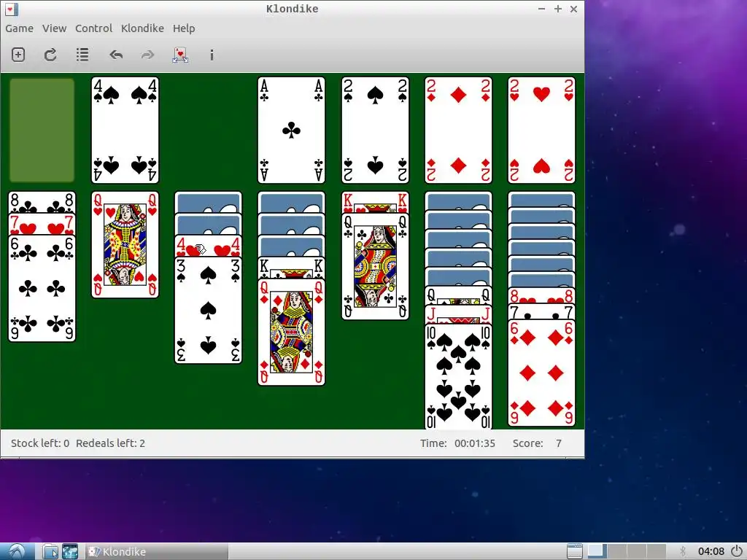Viewport: 747px width, 560px height.
Task: Open the desktop start menu icon
Action: coord(18,551)
